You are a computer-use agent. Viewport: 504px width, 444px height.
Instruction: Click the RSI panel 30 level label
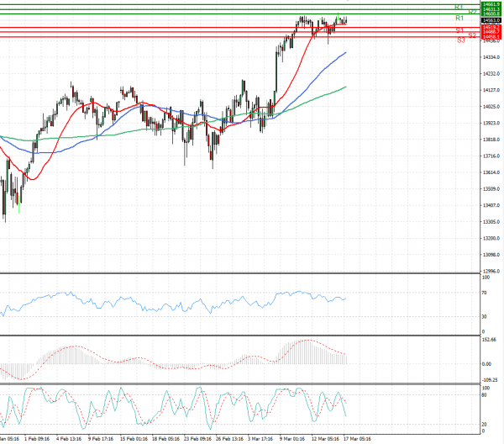[x=485, y=316]
